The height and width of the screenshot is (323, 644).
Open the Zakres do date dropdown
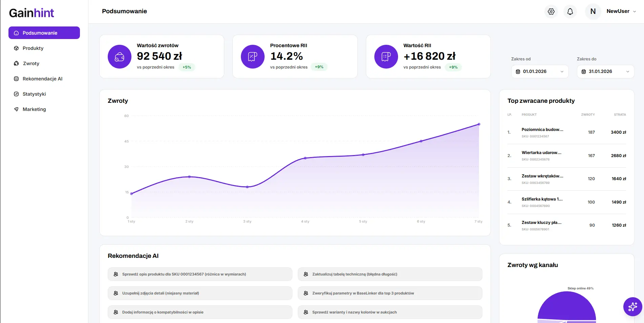point(605,72)
